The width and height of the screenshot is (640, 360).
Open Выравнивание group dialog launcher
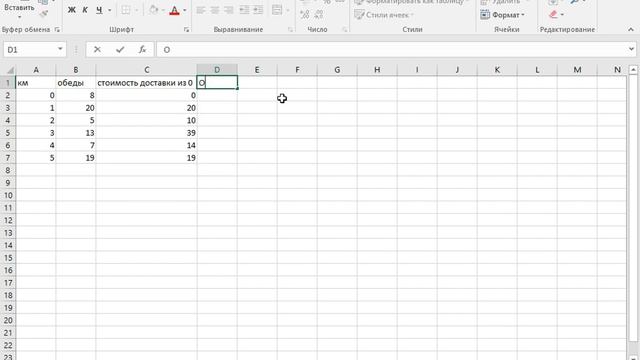click(290, 29)
